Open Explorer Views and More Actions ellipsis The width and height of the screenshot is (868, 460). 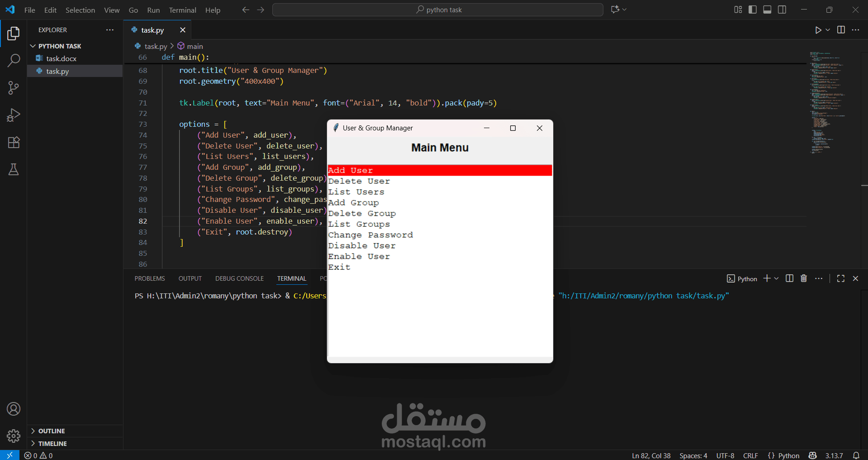[x=110, y=30]
